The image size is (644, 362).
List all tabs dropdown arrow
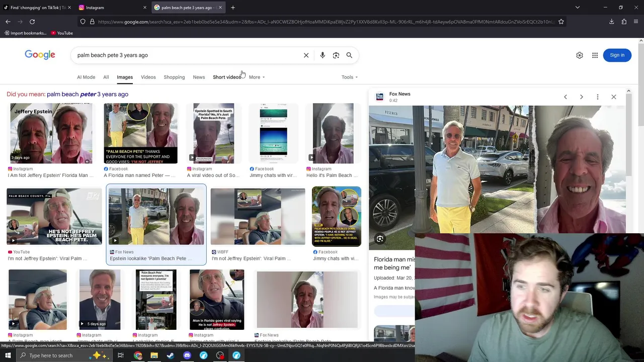tap(578, 8)
